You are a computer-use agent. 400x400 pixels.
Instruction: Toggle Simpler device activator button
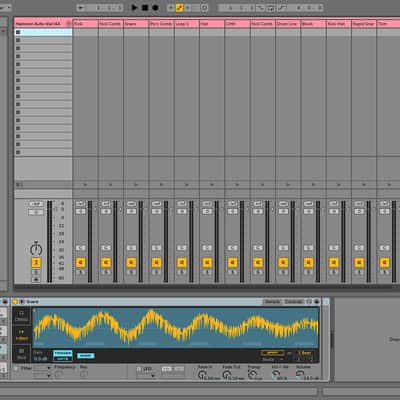click(15, 302)
